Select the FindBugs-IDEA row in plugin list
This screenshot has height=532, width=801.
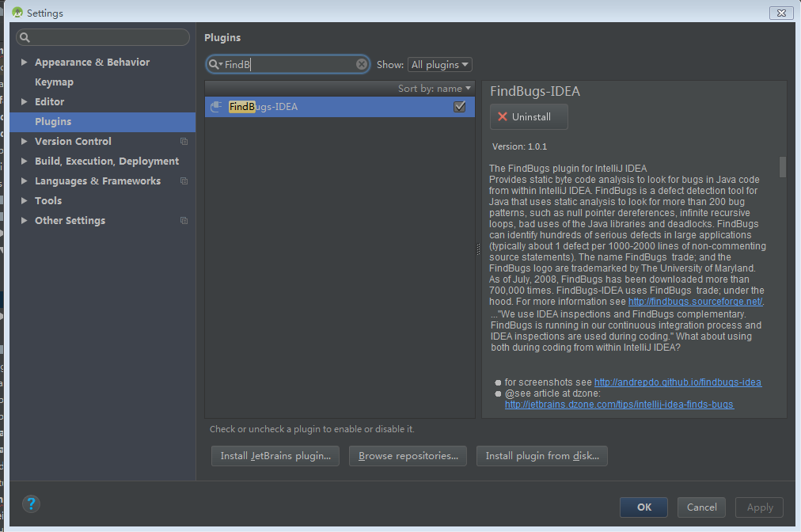click(x=340, y=107)
